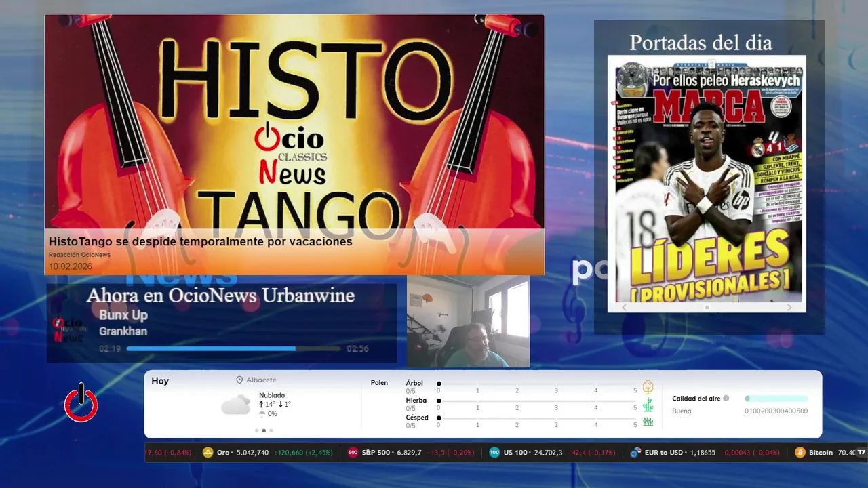The image size is (868, 488).
Task: Click the +120,660 (+2,45%) gold change
Action: point(303,452)
